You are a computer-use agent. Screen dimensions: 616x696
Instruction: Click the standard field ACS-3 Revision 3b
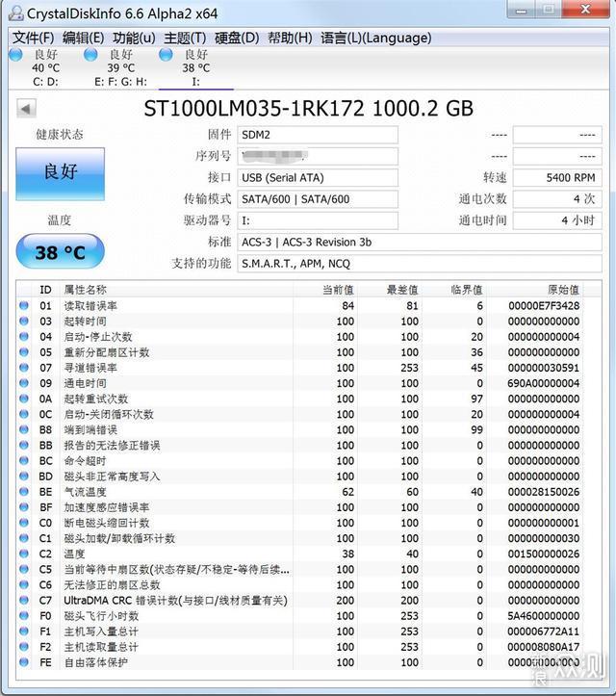(x=420, y=242)
